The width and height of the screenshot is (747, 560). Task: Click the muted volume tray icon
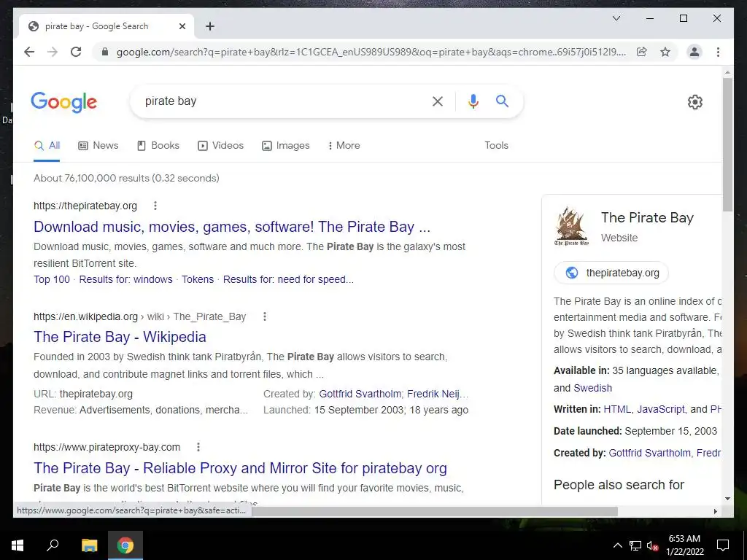[x=652, y=545]
